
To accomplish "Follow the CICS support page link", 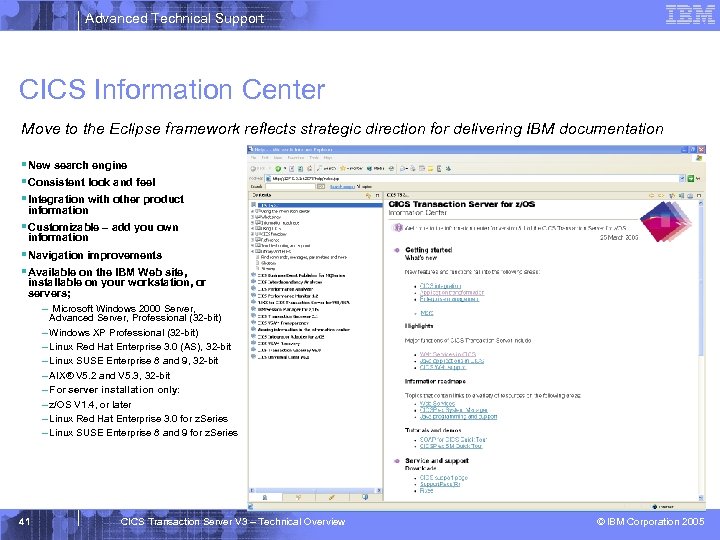I will pos(444,478).
